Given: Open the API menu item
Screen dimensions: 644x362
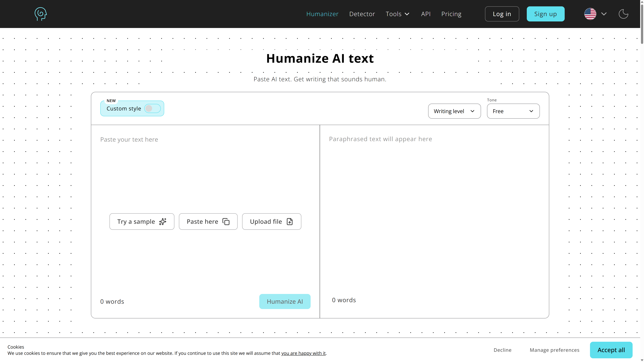Looking at the screenshot, I should pyautogui.click(x=425, y=14).
